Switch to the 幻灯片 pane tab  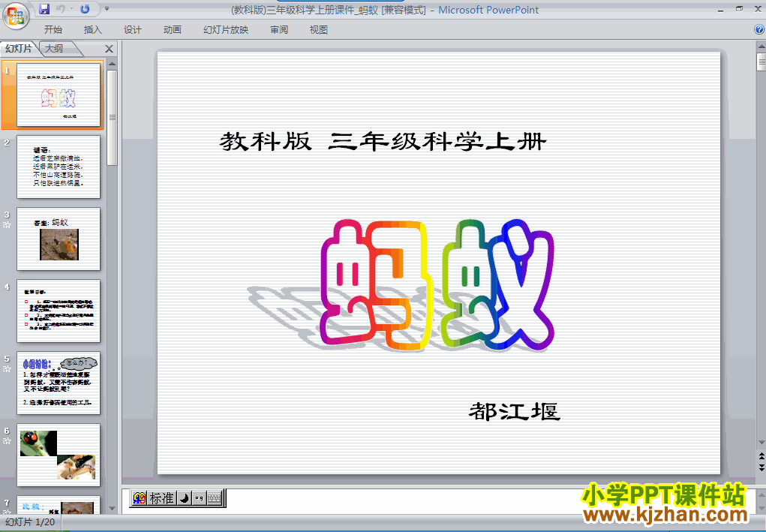(19, 48)
